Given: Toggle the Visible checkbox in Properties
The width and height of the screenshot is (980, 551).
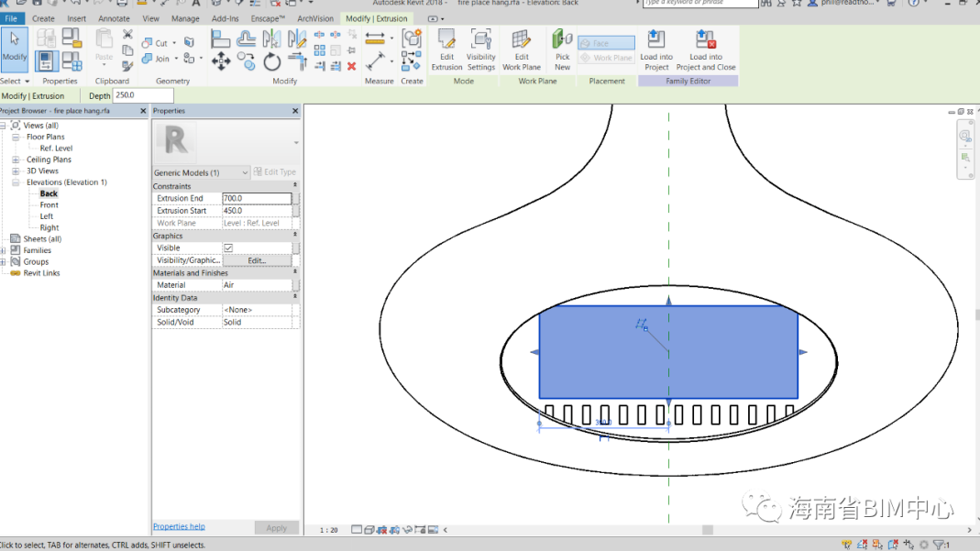Looking at the screenshot, I should click(228, 248).
